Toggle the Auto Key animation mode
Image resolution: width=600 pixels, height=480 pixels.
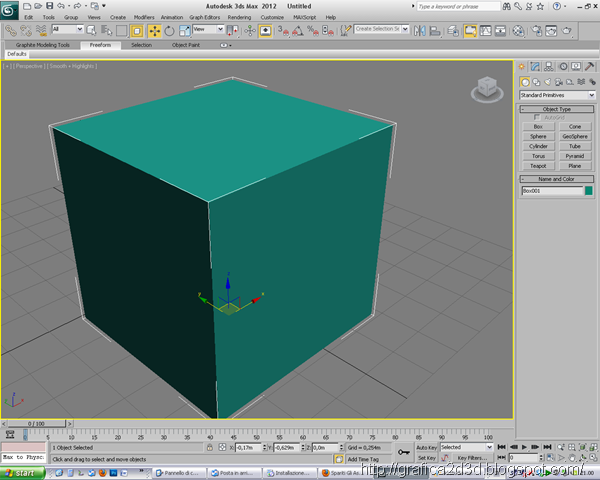426,447
